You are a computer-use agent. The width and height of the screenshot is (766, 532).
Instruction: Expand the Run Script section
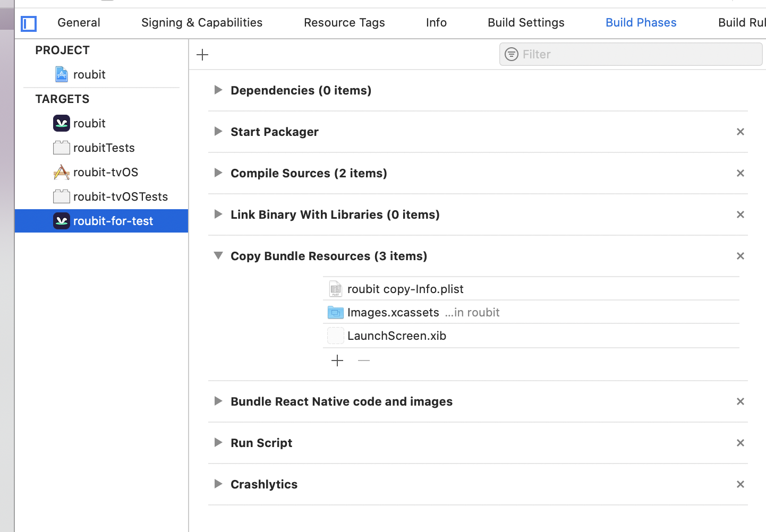click(x=218, y=442)
